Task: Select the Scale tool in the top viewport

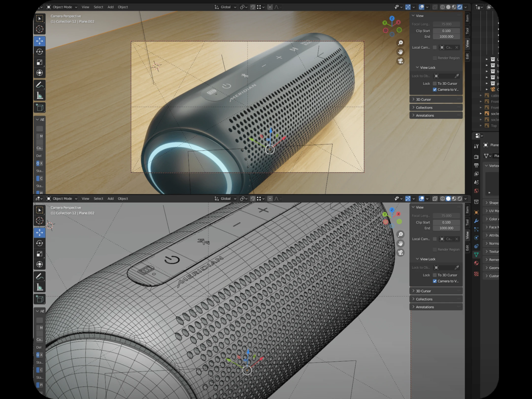Action: pyautogui.click(x=39, y=62)
